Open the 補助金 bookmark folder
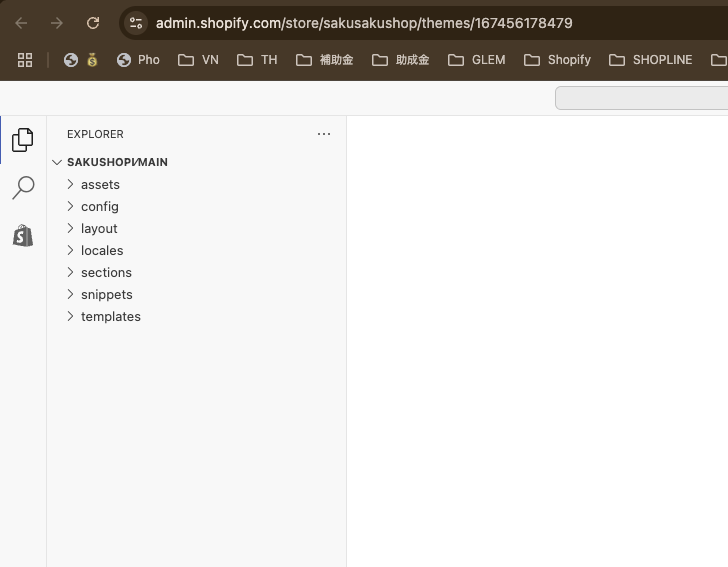Viewport: 728px width, 567px height. 325,60
